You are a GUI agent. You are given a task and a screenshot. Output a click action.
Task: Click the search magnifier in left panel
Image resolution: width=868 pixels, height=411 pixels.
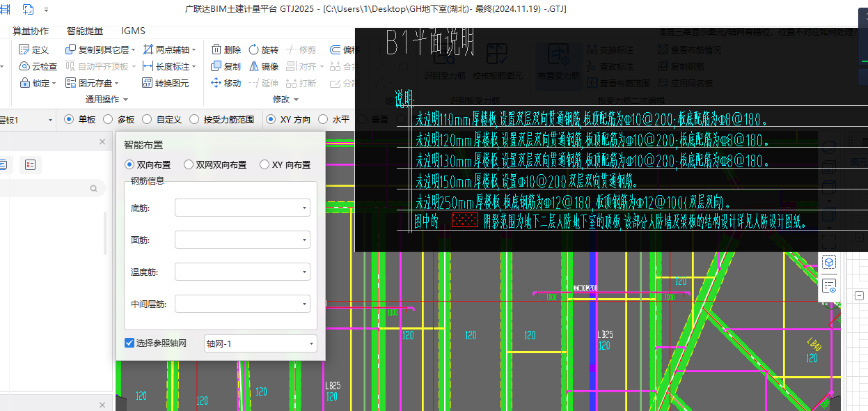93,188
